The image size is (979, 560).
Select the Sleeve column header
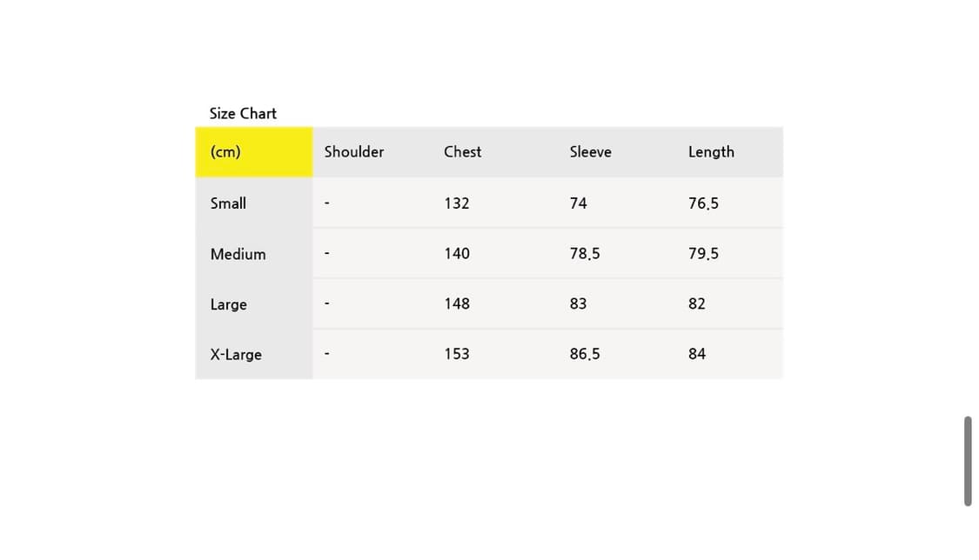point(590,151)
